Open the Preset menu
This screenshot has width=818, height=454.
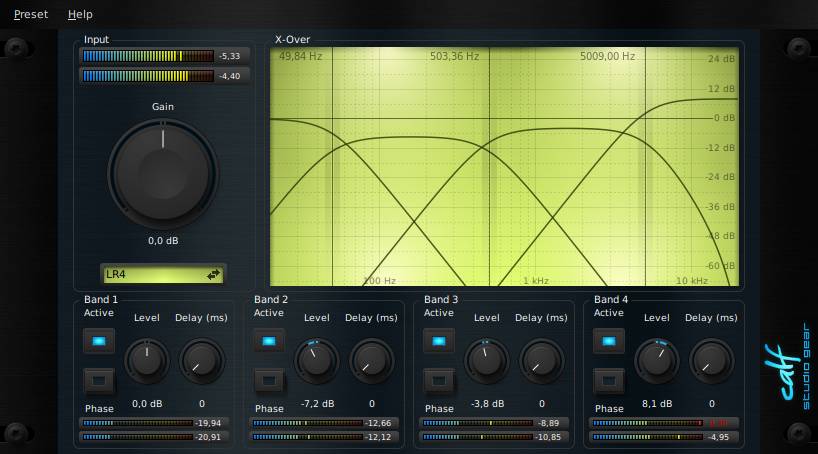click(31, 15)
